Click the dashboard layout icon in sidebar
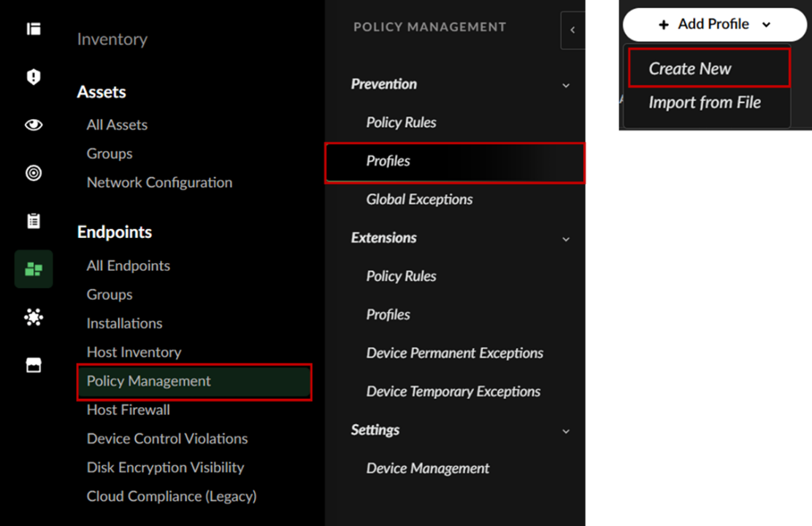Viewport: 812px width, 526px height. coord(34,29)
